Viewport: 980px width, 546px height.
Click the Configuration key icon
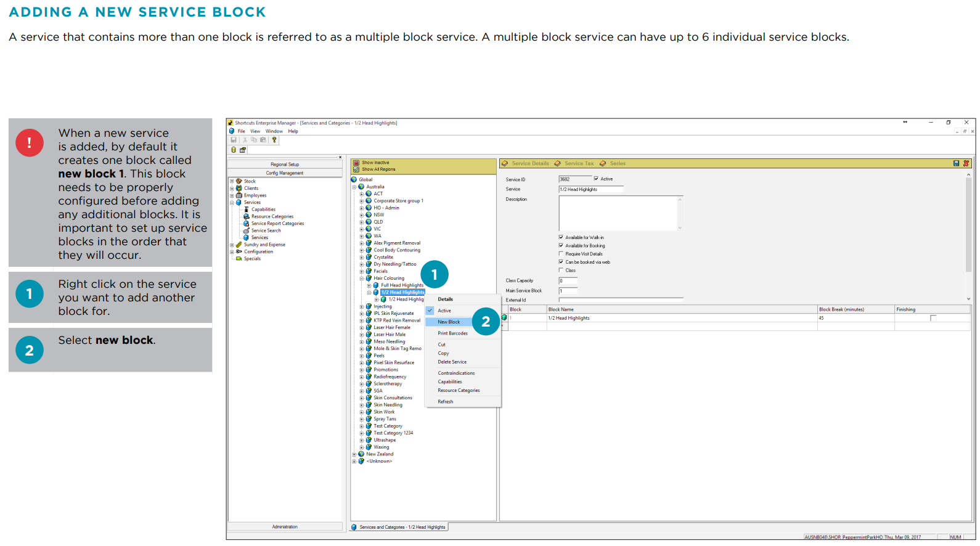click(x=239, y=251)
